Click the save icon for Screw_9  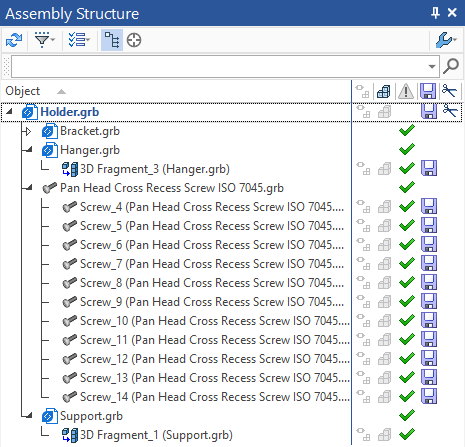(429, 301)
